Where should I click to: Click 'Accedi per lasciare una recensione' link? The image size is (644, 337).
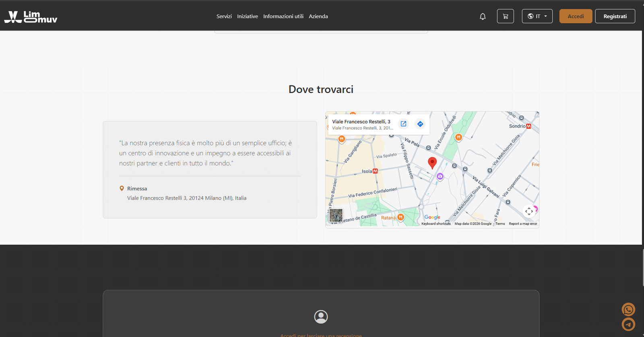coord(321,335)
